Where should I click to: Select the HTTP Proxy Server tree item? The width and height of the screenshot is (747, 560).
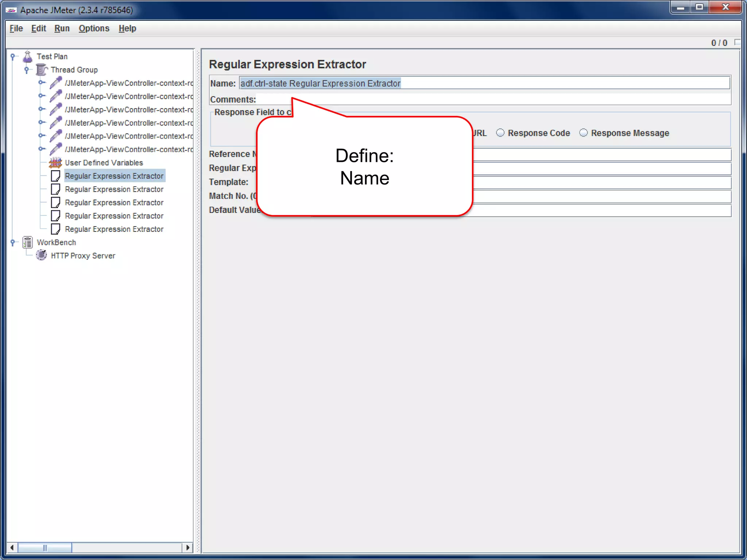pyautogui.click(x=83, y=256)
